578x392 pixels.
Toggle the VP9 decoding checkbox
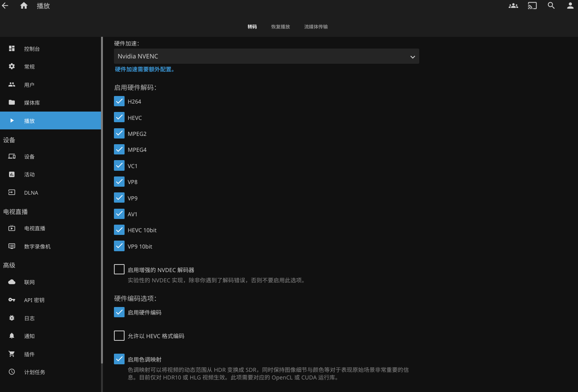click(x=119, y=198)
